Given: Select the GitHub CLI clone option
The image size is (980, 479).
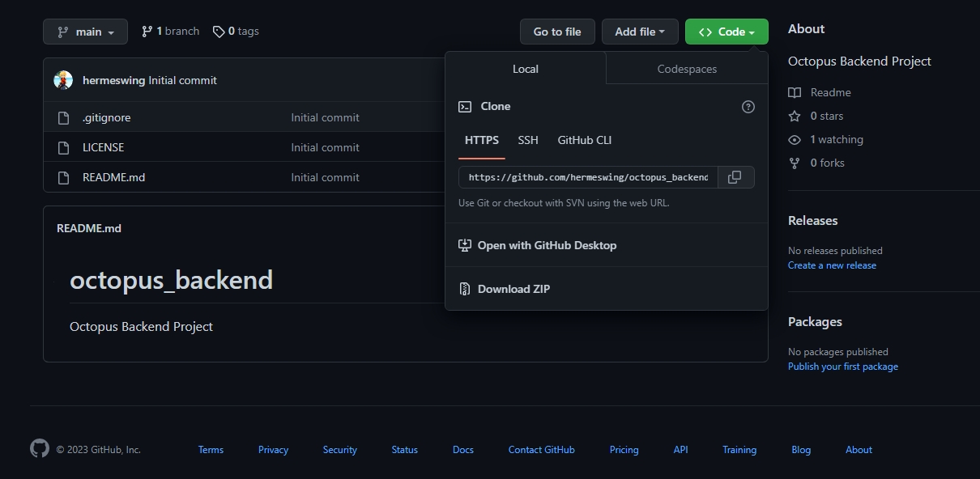Looking at the screenshot, I should 585,140.
